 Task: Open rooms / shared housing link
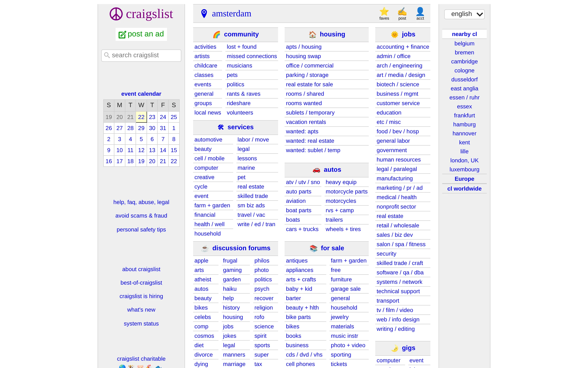[305, 94]
